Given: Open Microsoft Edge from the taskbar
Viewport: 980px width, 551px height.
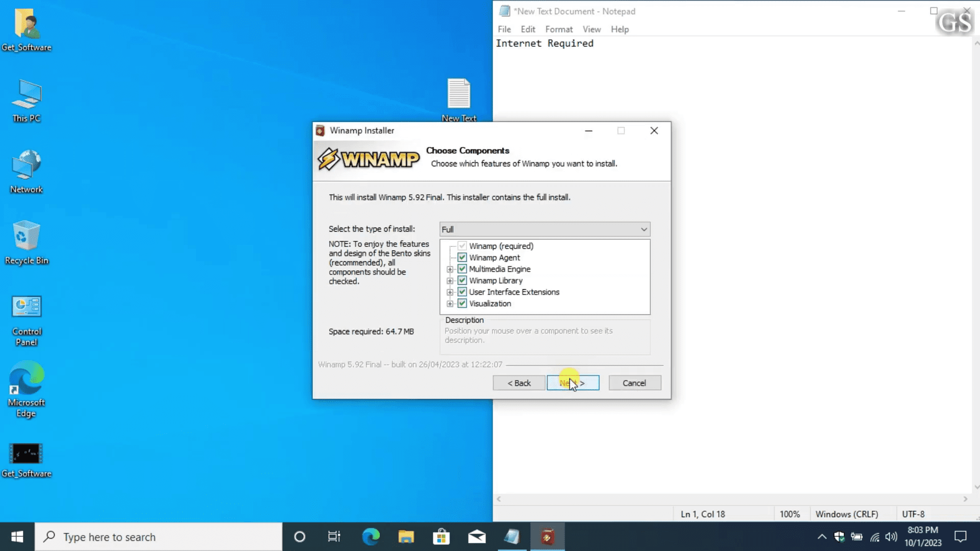Looking at the screenshot, I should (371, 537).
